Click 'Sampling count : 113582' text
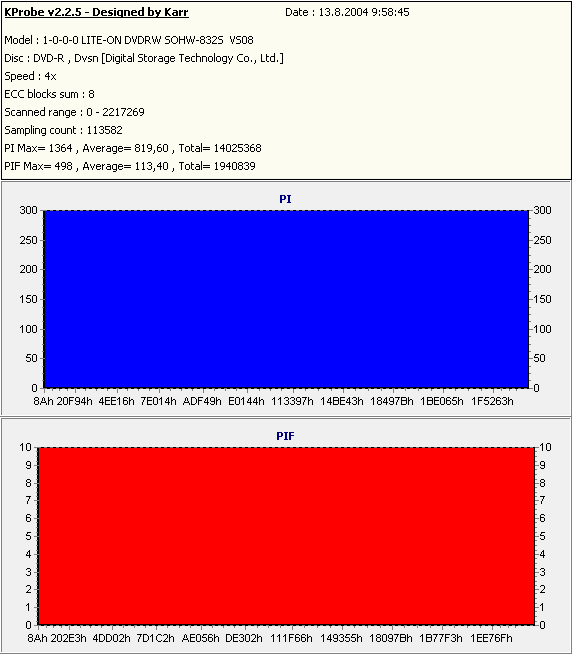Viewport: 572px width, 654px height. point(63,130)
